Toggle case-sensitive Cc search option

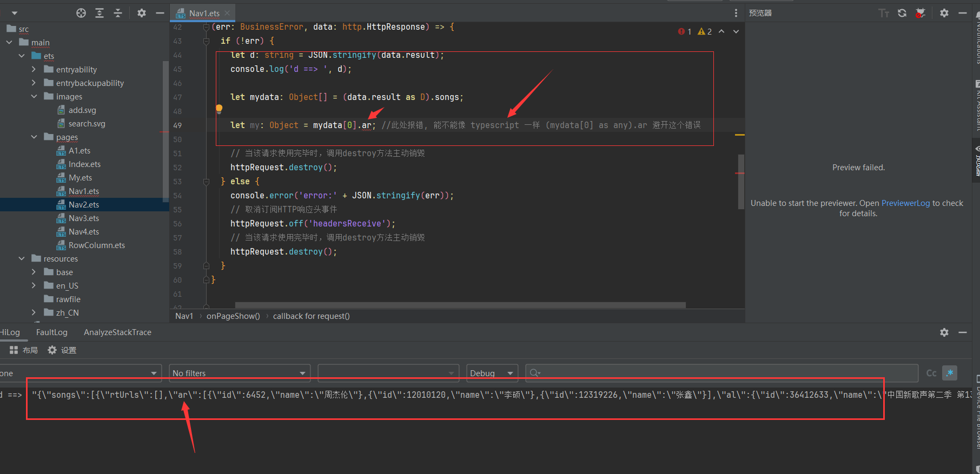click(x=931, y=373)
